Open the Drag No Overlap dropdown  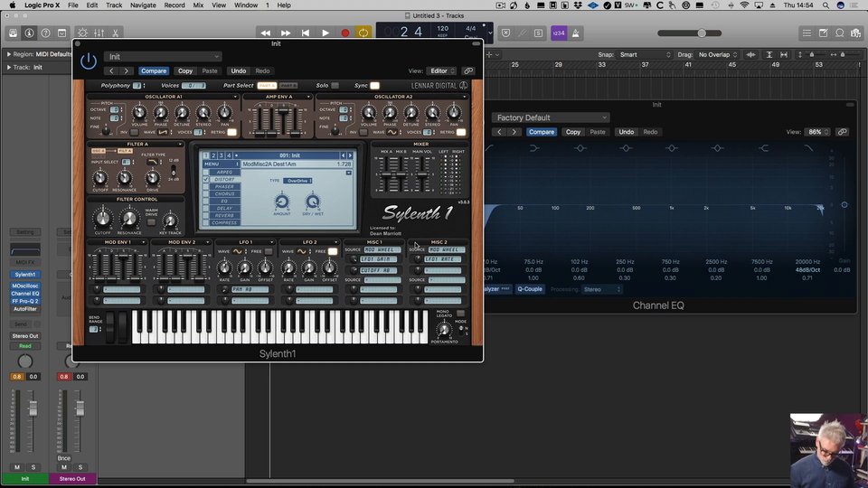pos(717,55)
